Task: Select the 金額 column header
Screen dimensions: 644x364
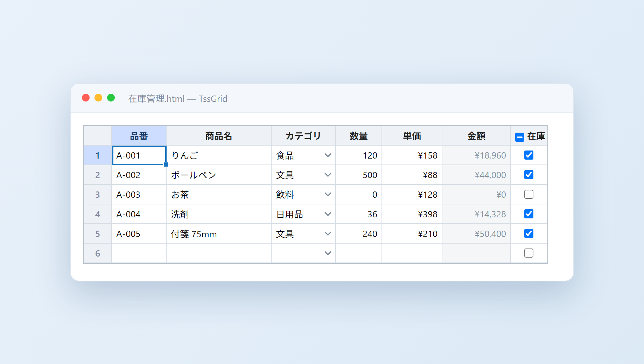Action: 476,136
